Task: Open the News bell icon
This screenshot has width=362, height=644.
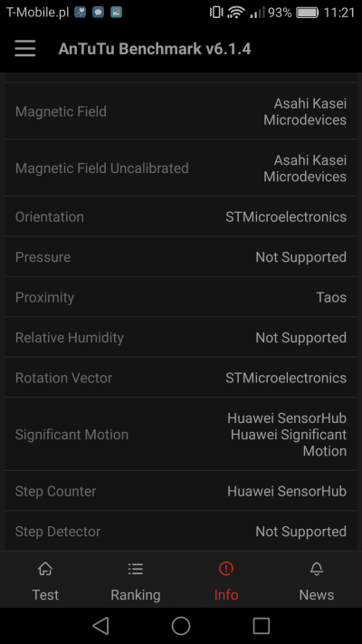Action: point(317,569)
